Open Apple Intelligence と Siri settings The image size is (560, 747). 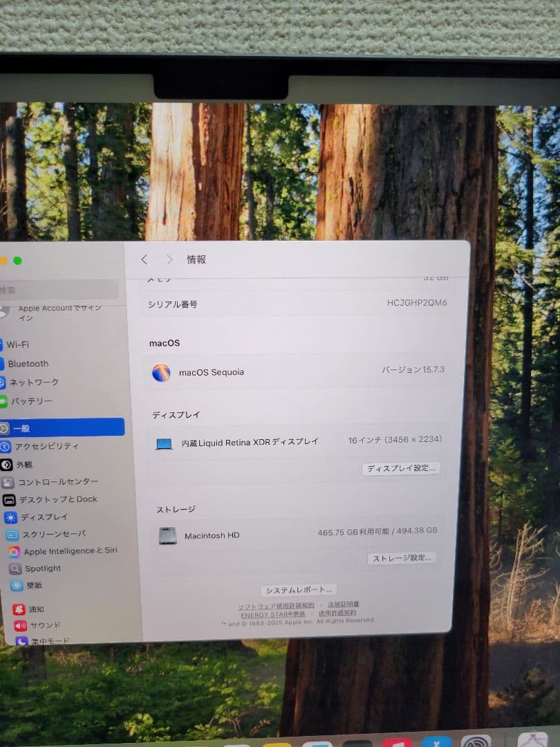[x=64, y=551]
